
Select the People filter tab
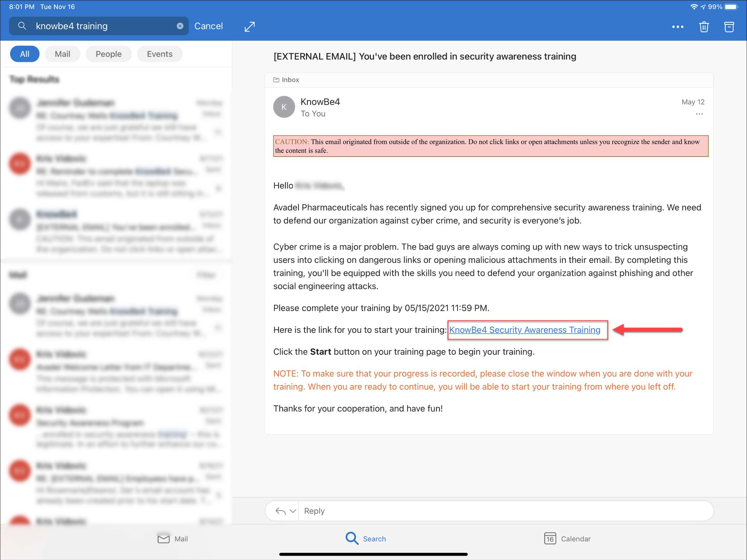coord(108,54)
